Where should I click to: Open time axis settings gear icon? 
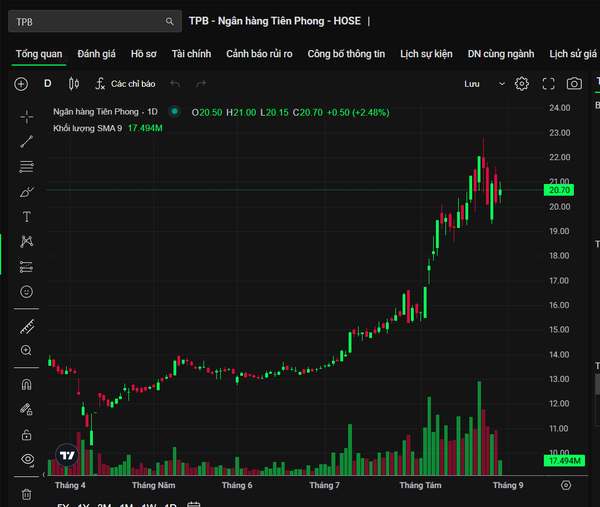tap(566, 485)
